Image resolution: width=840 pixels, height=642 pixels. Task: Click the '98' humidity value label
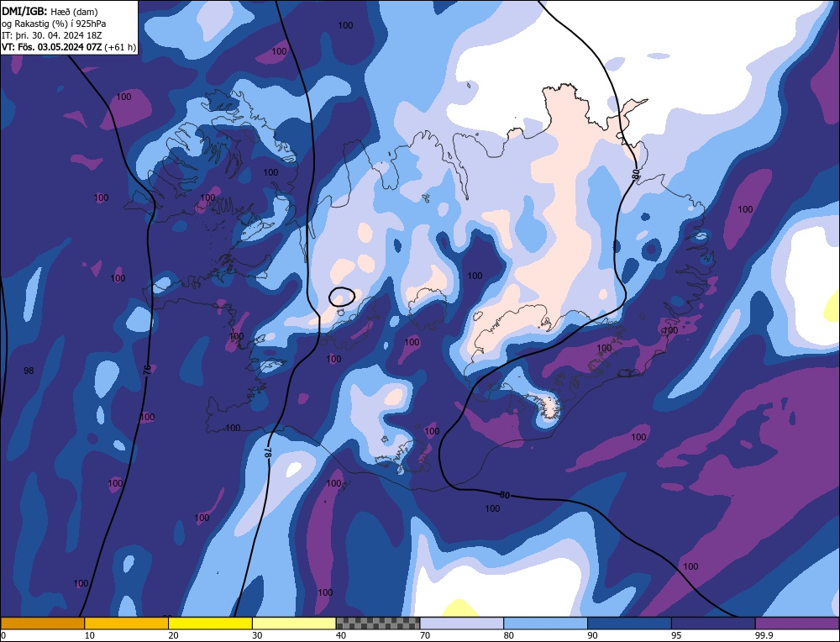[29, 371]
